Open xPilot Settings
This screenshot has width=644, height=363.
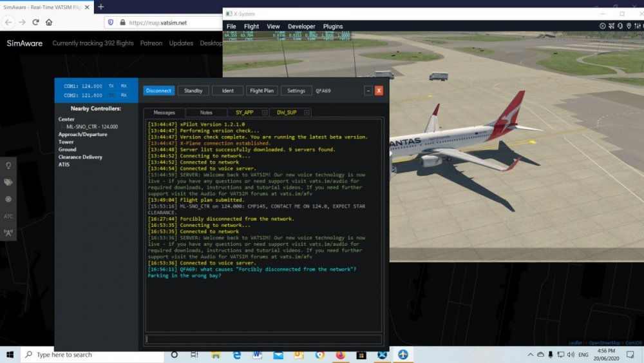pyautogui.click(x=296, y=90)
